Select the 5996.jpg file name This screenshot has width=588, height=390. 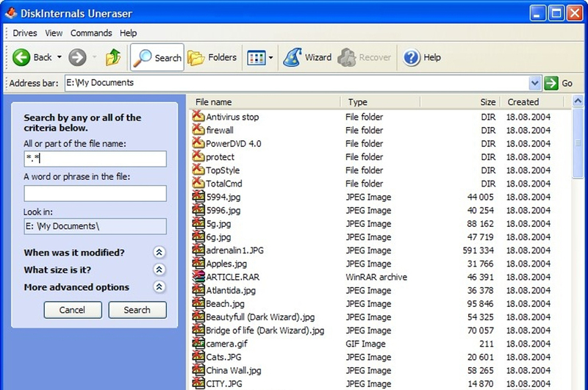(223, 211)
